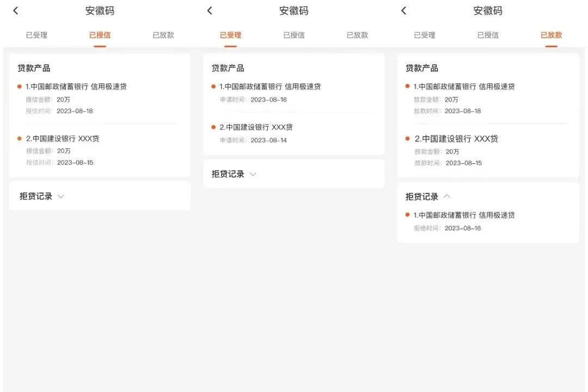Viewport: 588px width, 392px height.
Task: Collapse the expanded 拒贷记录 section with 拒绝时间
Action: pos(447,197)
